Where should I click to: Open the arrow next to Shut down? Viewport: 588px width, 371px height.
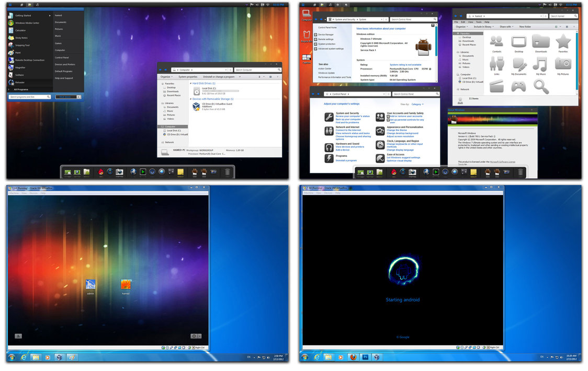(79, 97)
